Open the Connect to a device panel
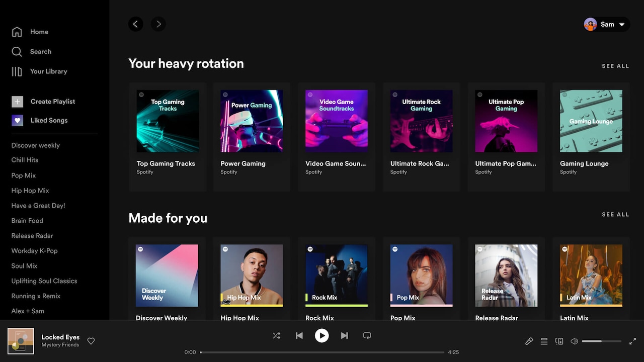 559,341
